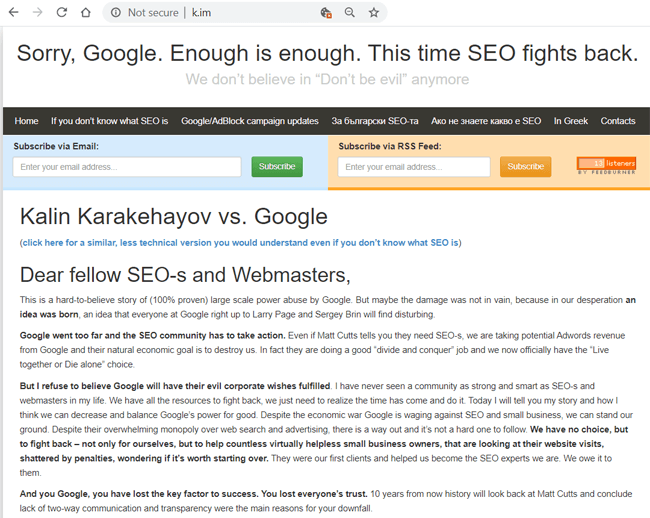Screen dimensions: 650x518
Task: Bookmark this page with the star icon
Action: 374,12
